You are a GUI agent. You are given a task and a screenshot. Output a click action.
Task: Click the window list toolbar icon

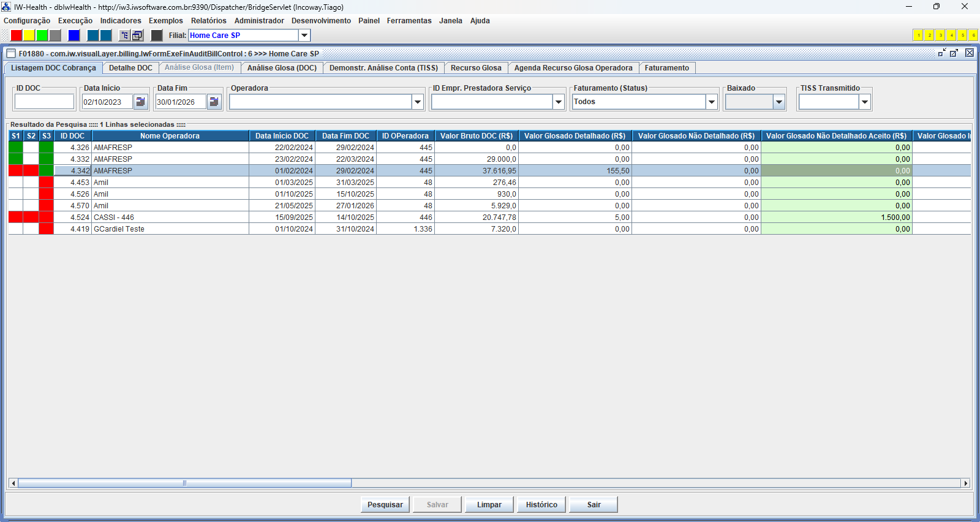point(138,36)
